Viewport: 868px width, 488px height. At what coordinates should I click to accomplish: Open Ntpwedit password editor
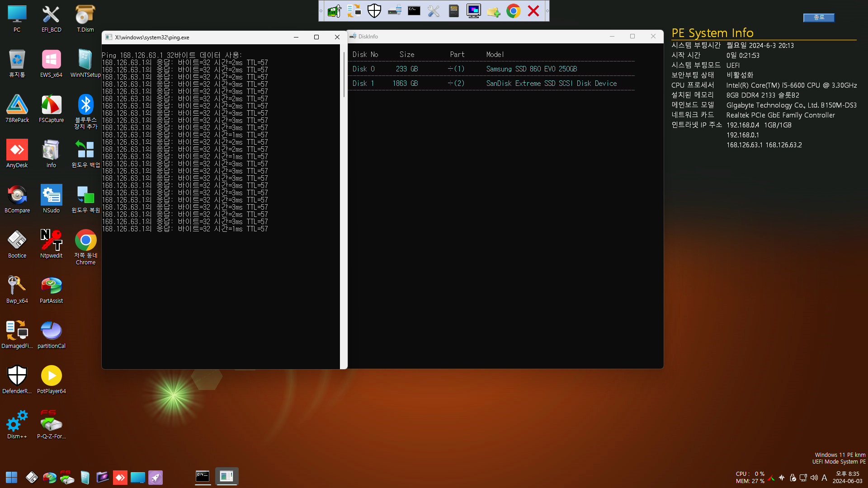[51, 244]
